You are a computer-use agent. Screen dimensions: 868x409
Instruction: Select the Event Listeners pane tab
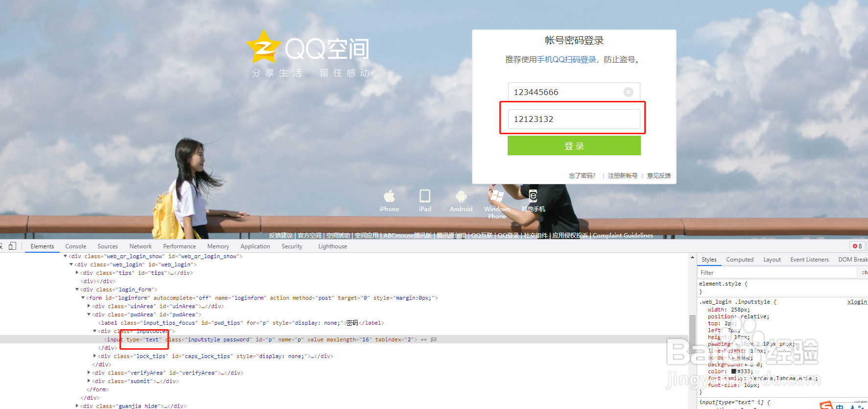pos(809,260)
